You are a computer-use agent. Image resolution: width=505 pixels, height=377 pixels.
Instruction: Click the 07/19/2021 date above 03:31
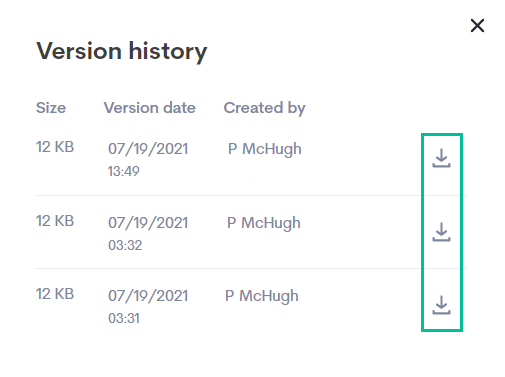pos(148,296)
